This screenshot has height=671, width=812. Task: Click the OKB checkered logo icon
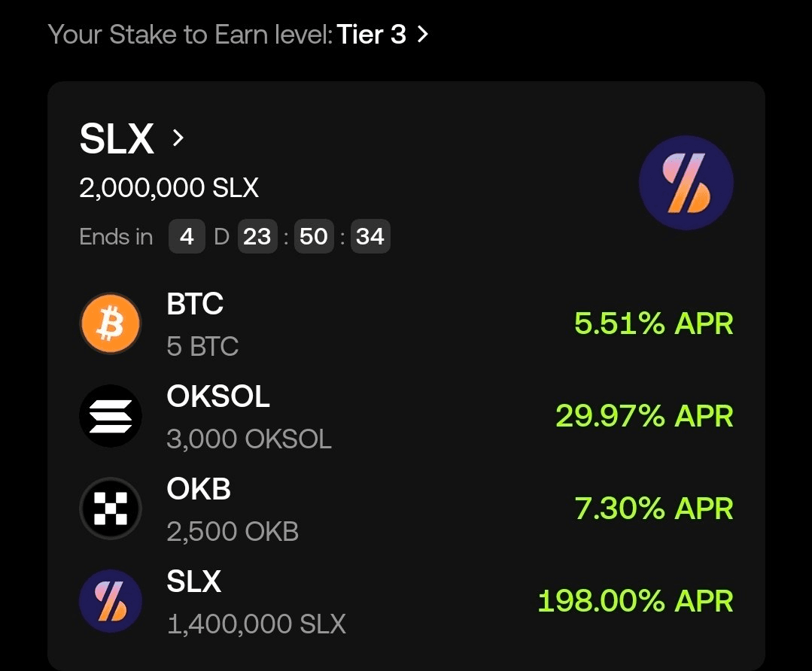pyautogui.click(x=111, y=509)
